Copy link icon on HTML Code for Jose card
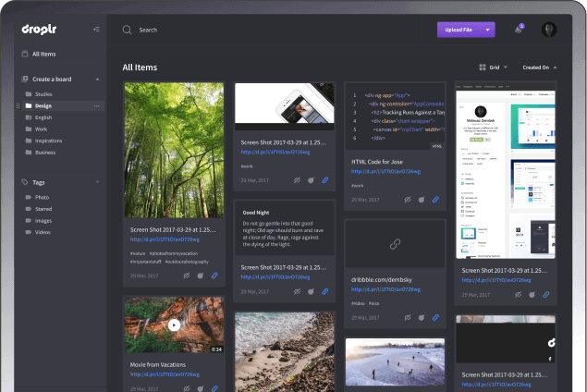Viewport: 587px width, 392px height. [435, 200]
